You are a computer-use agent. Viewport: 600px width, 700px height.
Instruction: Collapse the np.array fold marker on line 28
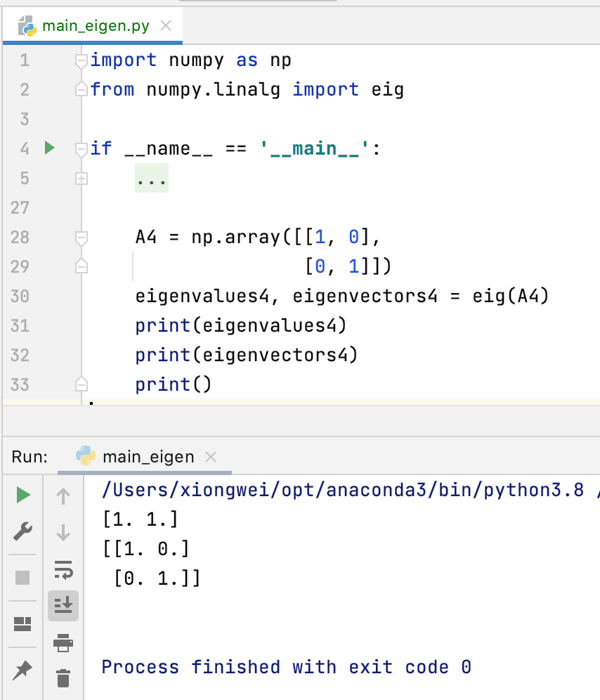point(81,238)
